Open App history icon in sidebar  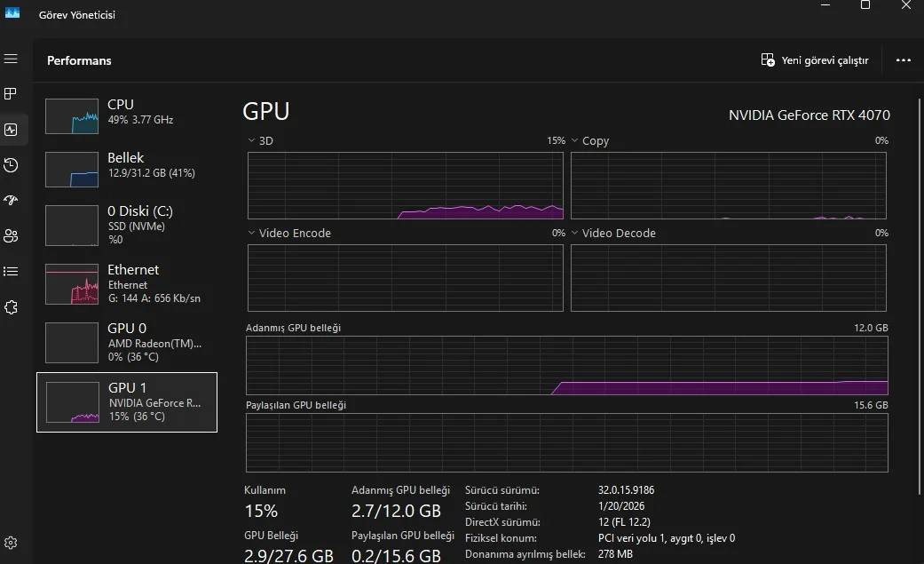point(12,165)
